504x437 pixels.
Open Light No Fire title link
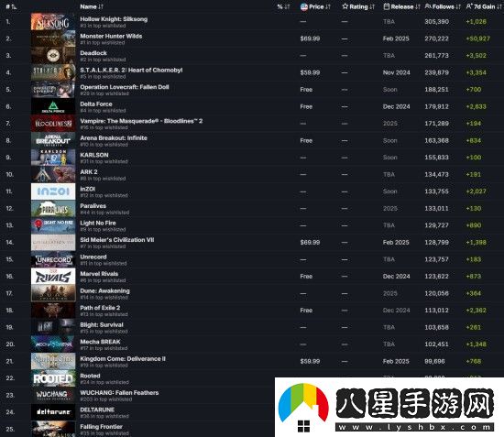pos(98,223)
